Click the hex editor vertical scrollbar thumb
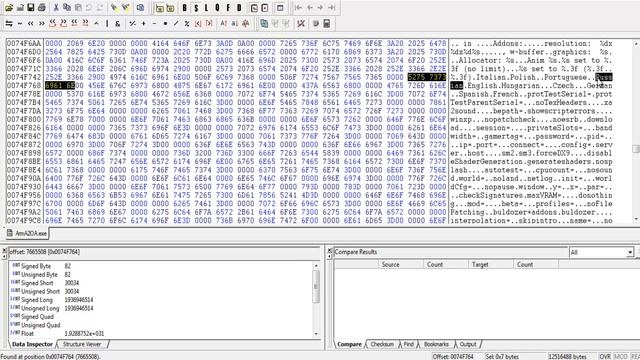This screenshot has height=360, width=640. (636, 149)
